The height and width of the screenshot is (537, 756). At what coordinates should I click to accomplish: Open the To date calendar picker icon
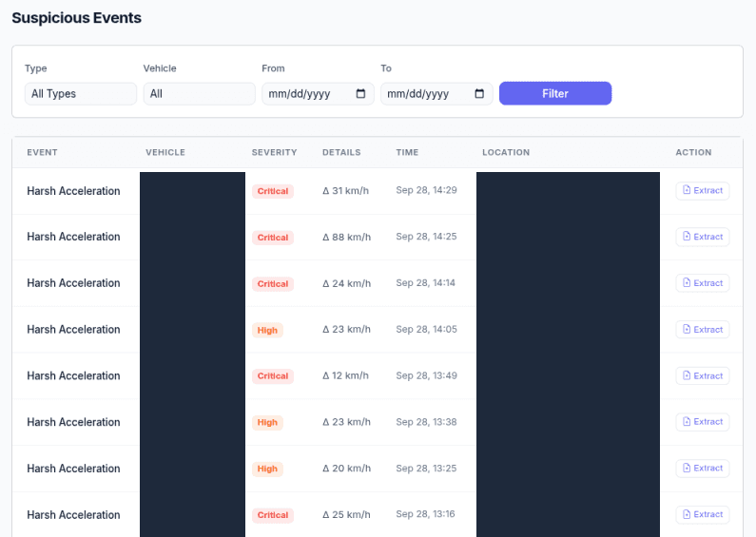[x=479, y=93]
